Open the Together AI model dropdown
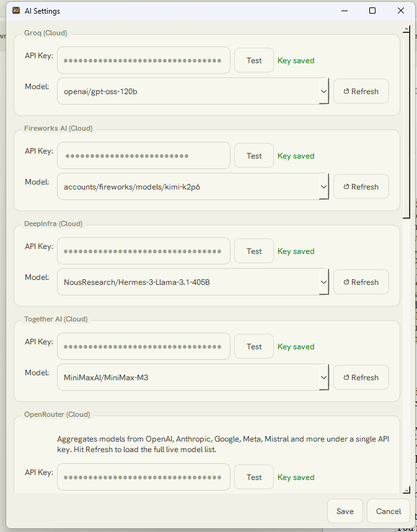Image resolution: width=417 pixels, height=532 pixels. (x=323, y=377)
